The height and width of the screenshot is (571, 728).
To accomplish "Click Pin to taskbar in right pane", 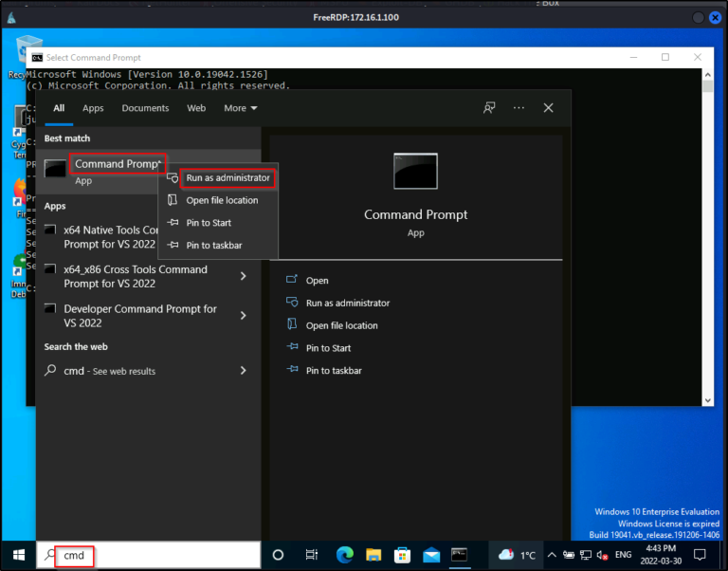I will pyautogui.click(x=333, y=371).
